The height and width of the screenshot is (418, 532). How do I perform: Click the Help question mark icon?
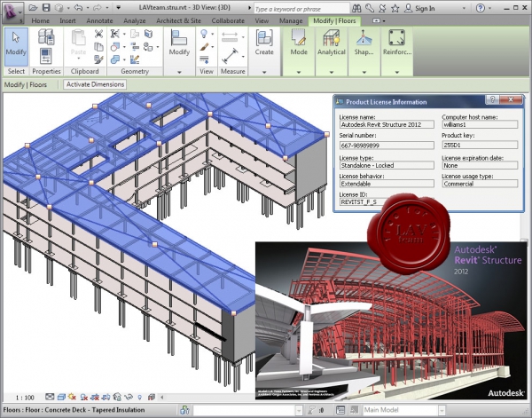point(480,8)
